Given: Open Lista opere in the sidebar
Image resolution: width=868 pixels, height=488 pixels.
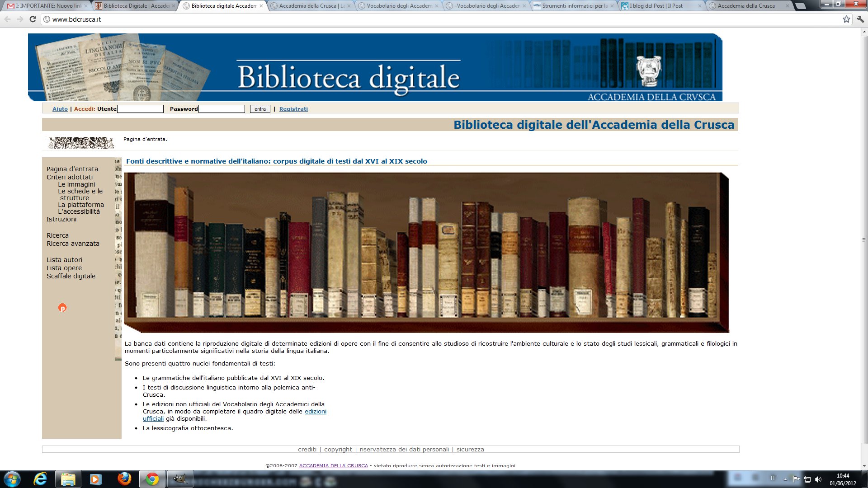Looking at the screenshot, I should (x=64, y=268).
